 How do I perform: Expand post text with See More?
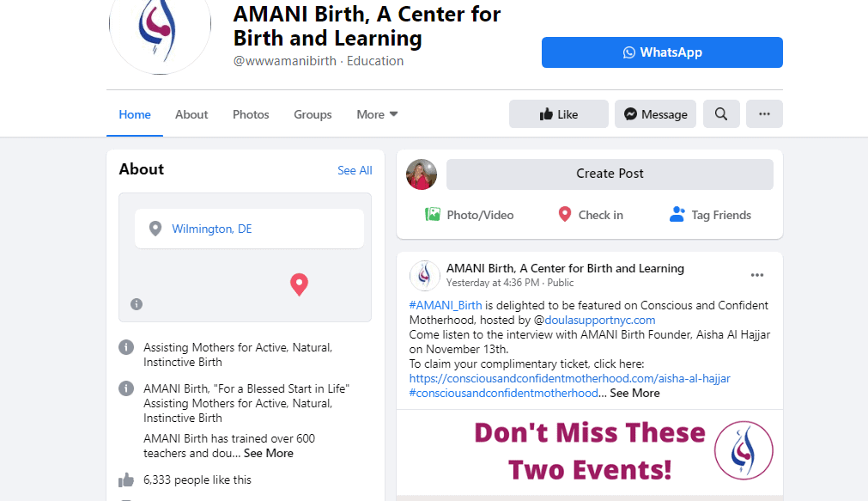click(634, 393)
